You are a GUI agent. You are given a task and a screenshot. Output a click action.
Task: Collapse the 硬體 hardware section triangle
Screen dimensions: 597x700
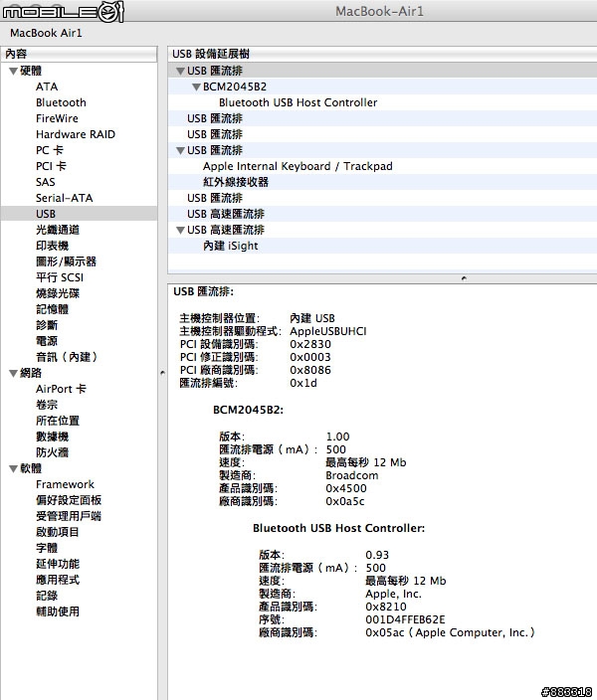(x=13, y=71)
